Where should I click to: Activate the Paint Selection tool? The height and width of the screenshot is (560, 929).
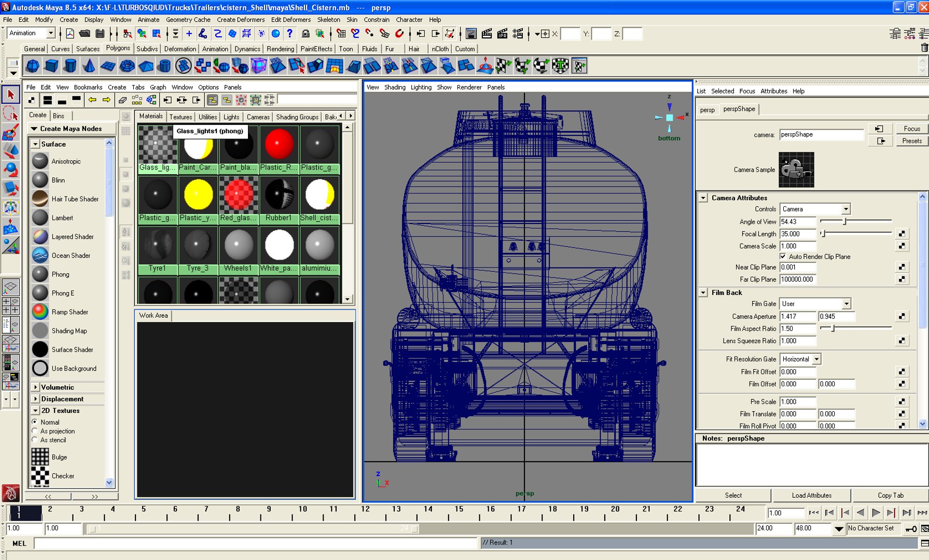coord(10,132)
